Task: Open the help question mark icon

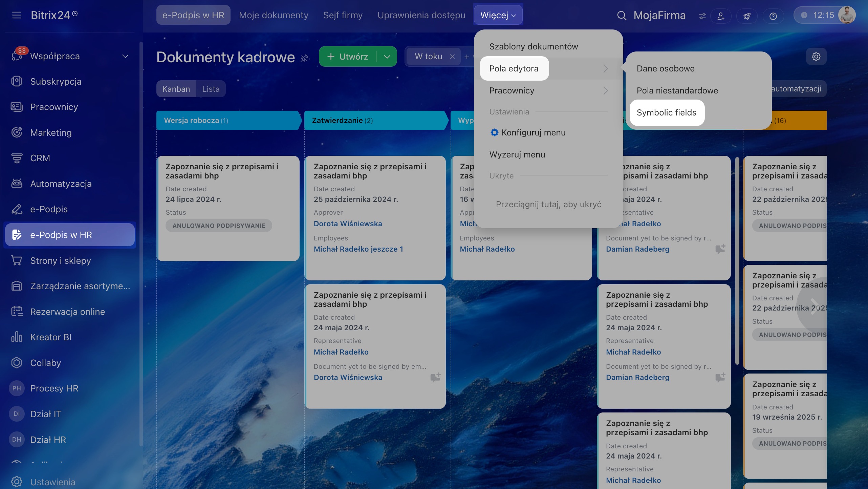Action: 773,16
